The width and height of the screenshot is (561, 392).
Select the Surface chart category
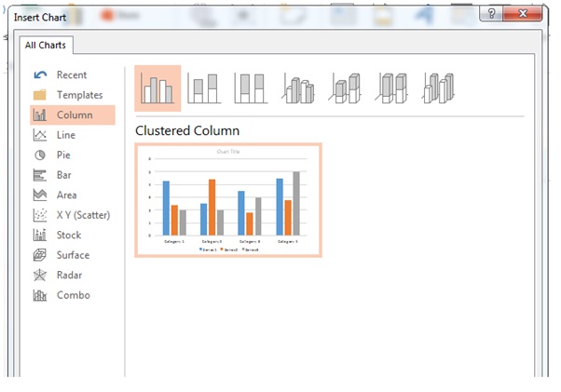(72, 255)
